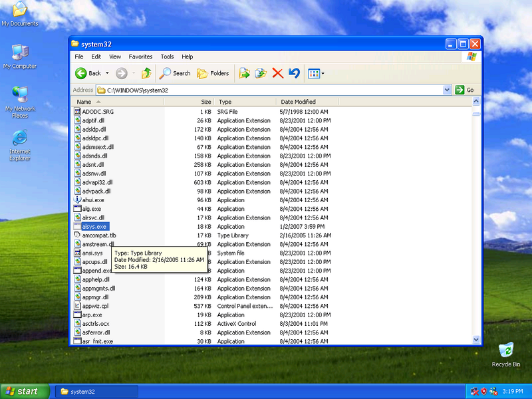Select the adsldpc.dll file name
The image size is (532, 399).
coord(95,138)
